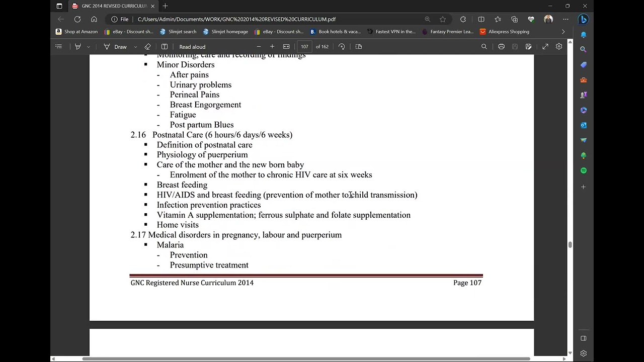Image resolution: width=644 pixels, height=362 pixels.
Task: Open Slimjet search bookmark
Action: (x=178, y=32)
